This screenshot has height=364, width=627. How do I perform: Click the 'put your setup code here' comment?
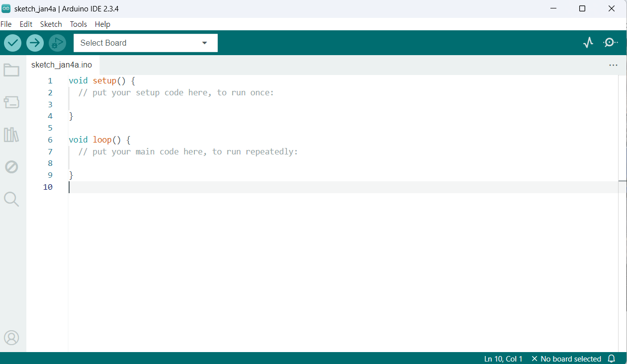176,92
